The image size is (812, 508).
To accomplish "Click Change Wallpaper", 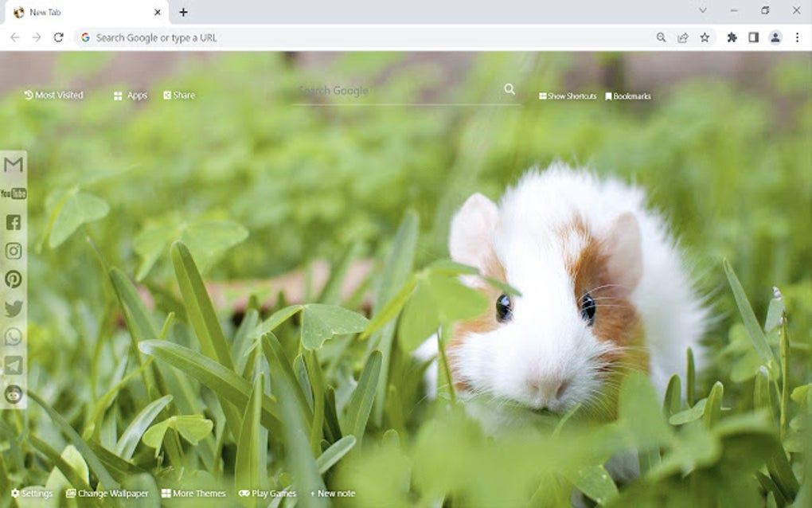I will point(107,493).
